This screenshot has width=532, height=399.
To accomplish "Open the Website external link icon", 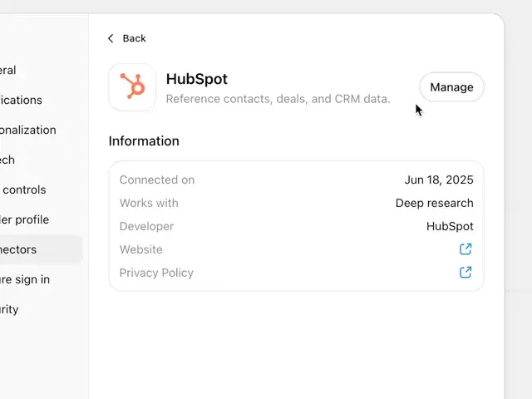I will pyautogui.click(x=465, y=249).
